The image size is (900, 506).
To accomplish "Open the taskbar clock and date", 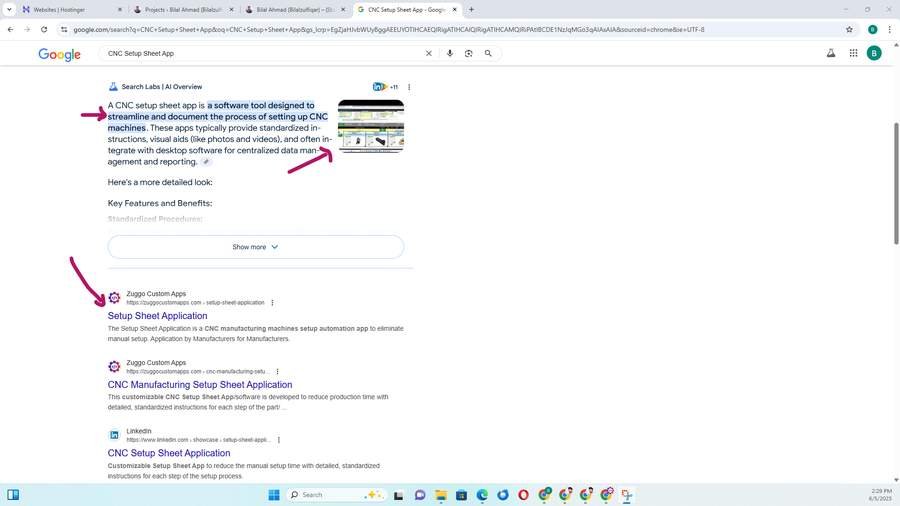I will [x=882, y=495].
